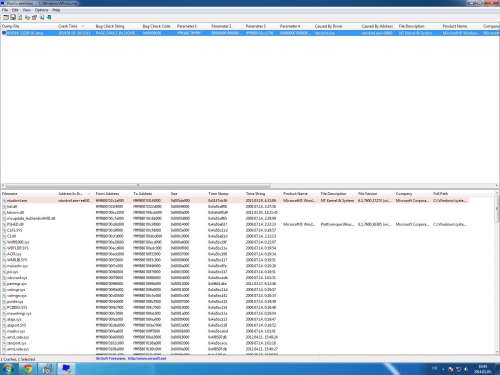Open Google Chrome from the taskbar
500x375 pixels.
pos(28,369)
